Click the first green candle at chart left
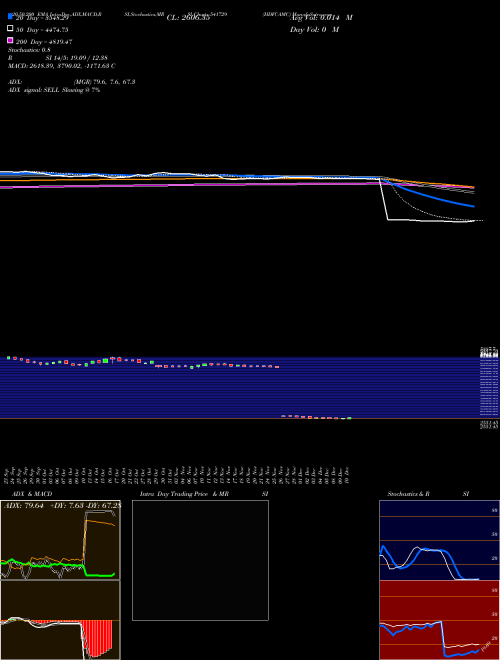Image resolution: width=500 pixels, height=660 pixels. point(8,358)
